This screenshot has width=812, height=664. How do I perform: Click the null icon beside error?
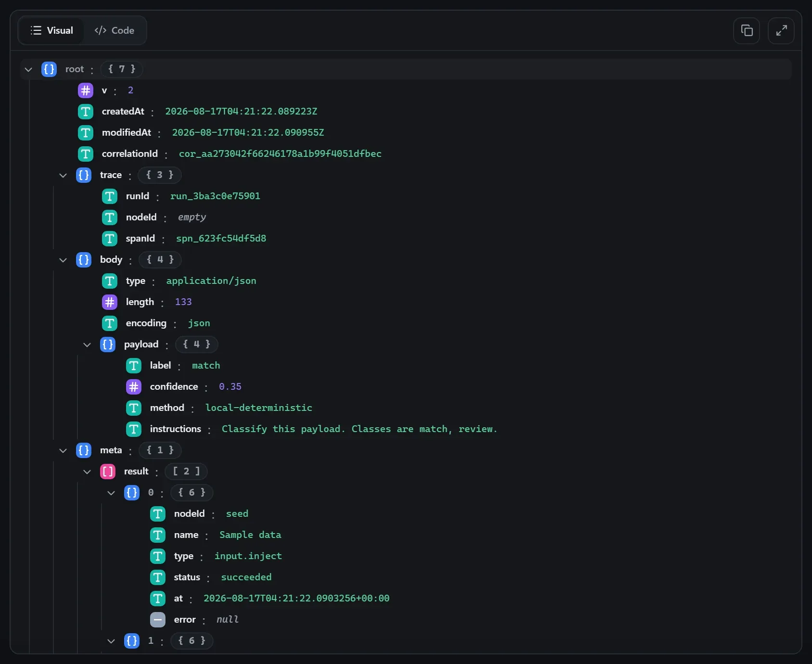pos(158,620)
